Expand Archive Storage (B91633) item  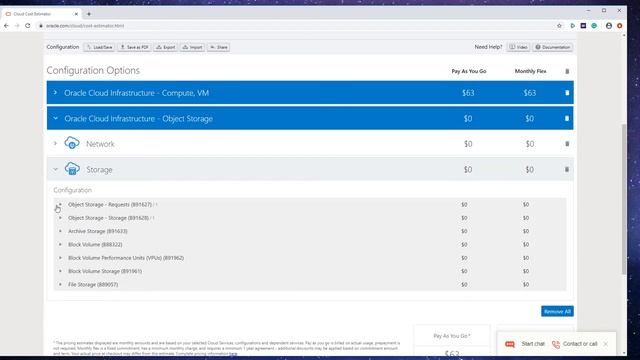point(60,231)
